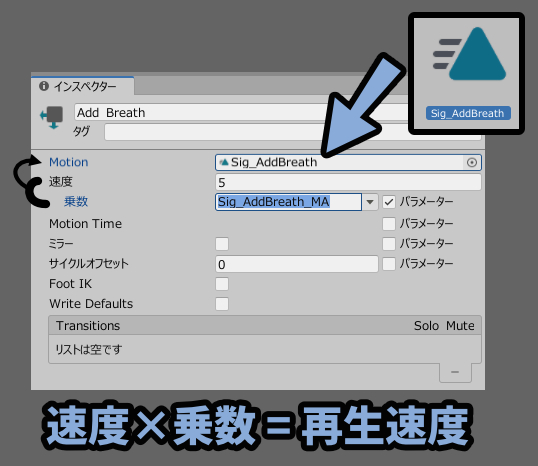Click the サイクルオフセット value field

(296, 264)
